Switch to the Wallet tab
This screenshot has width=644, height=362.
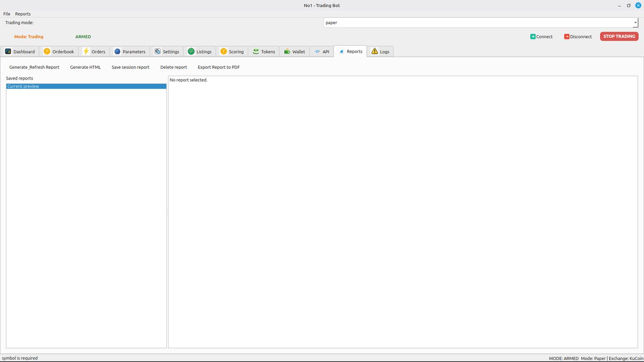click(x=294, y=51)
